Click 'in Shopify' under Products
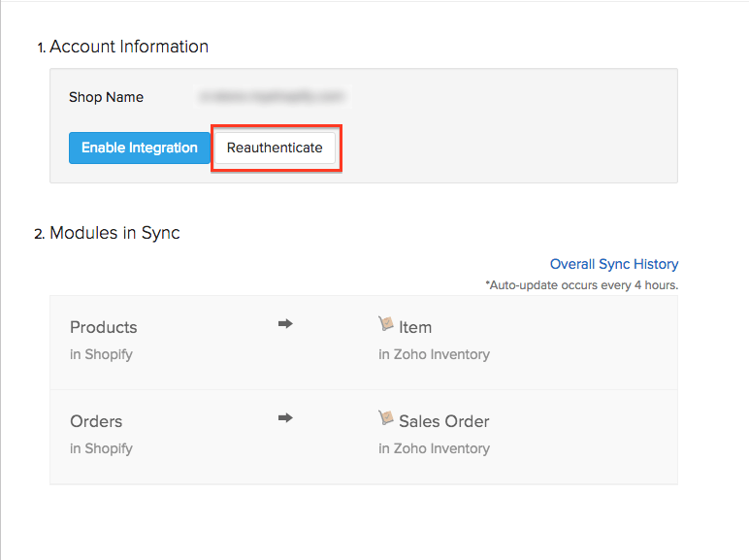Screen dimensions: 749x560 (x=101, y=354)
